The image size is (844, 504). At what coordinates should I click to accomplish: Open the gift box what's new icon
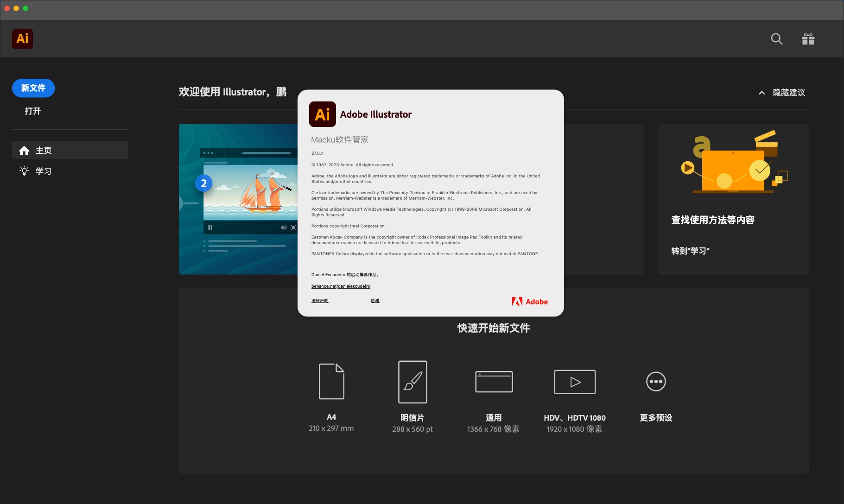808,39
